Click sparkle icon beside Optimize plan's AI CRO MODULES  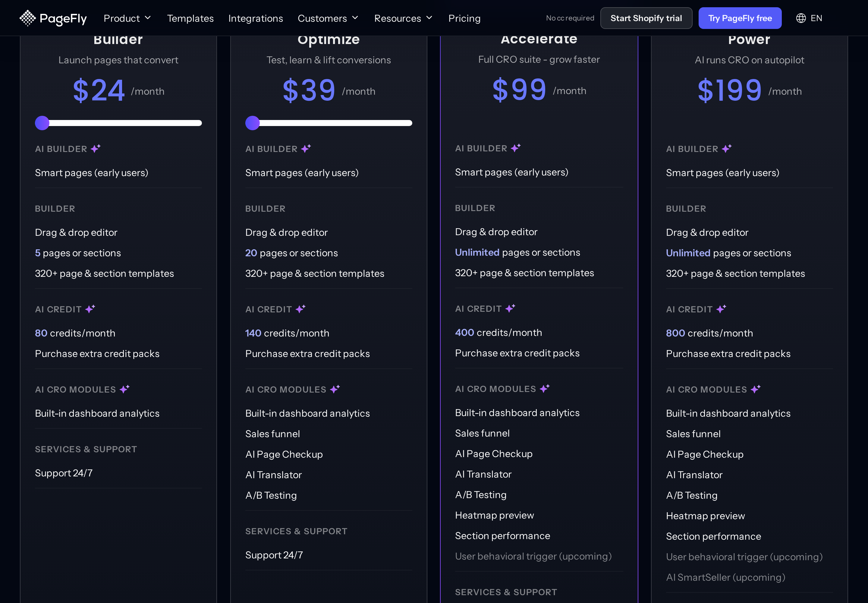(x=335, y=389)
